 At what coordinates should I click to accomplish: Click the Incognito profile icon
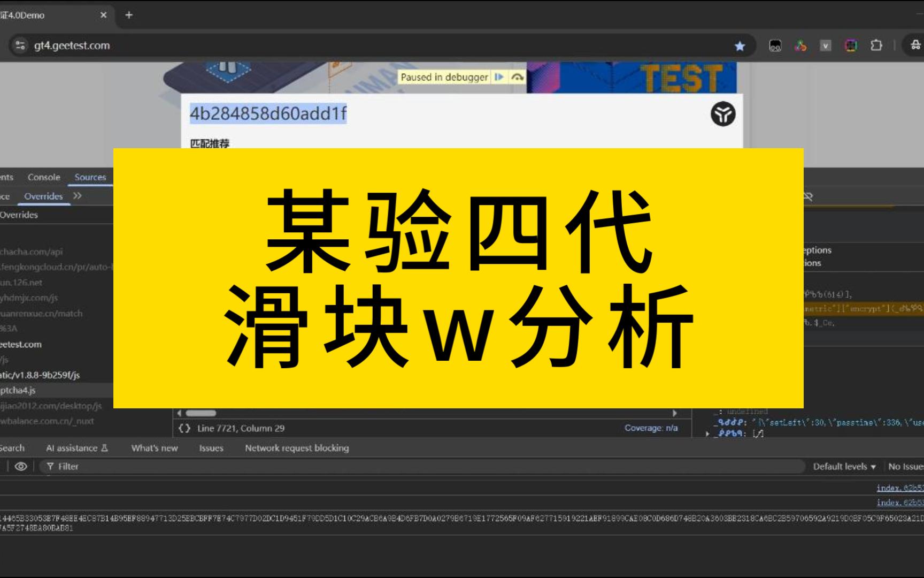(915, 45)
